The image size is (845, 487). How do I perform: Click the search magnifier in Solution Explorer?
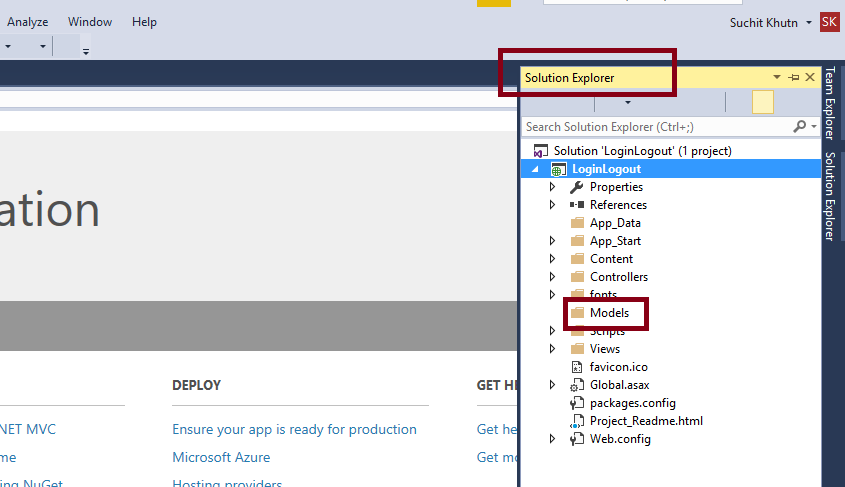(x=800, y=127)
